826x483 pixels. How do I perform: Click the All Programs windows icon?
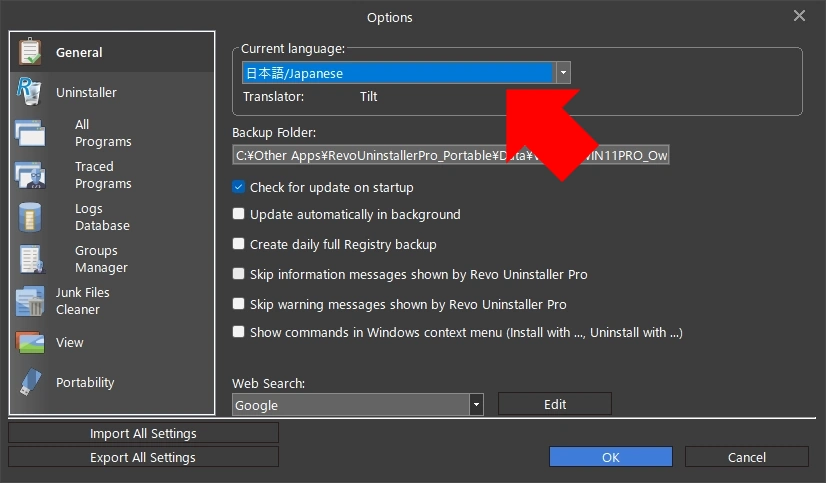click(30, 133)
